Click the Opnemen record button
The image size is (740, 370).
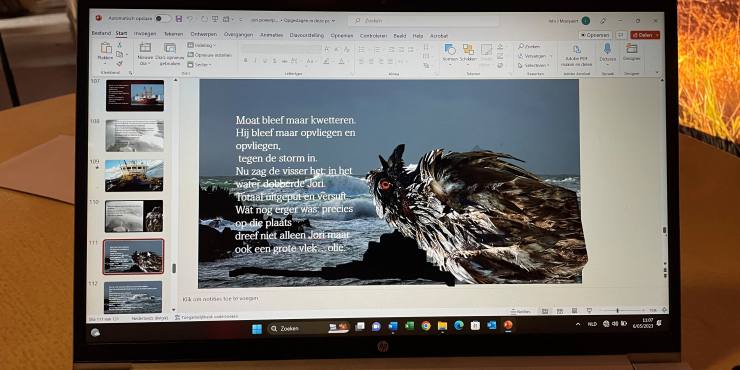click(595, 35)
